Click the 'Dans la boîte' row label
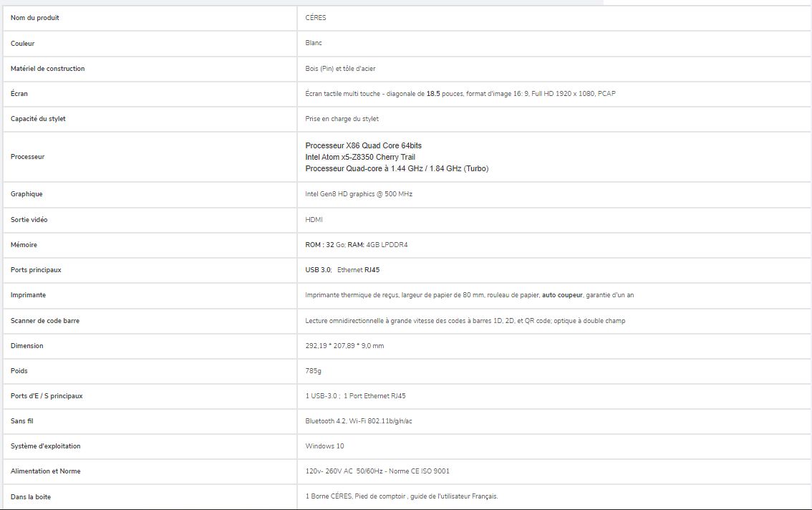The width and height of the screenshot is (812, 510). click(31, 496)
